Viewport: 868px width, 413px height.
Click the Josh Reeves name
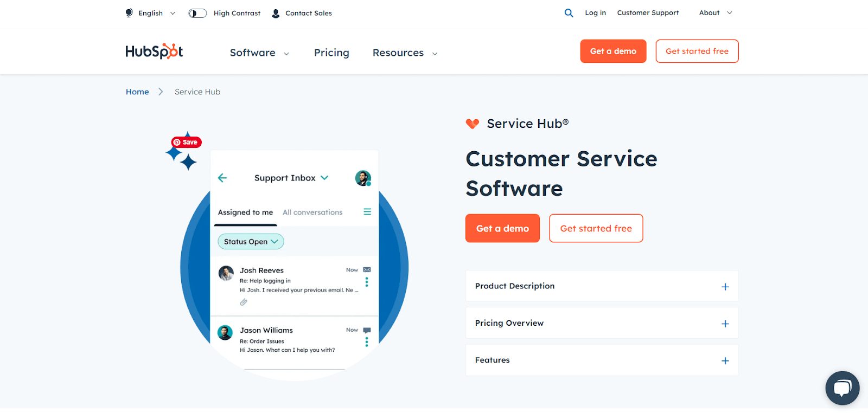(262, 270)
